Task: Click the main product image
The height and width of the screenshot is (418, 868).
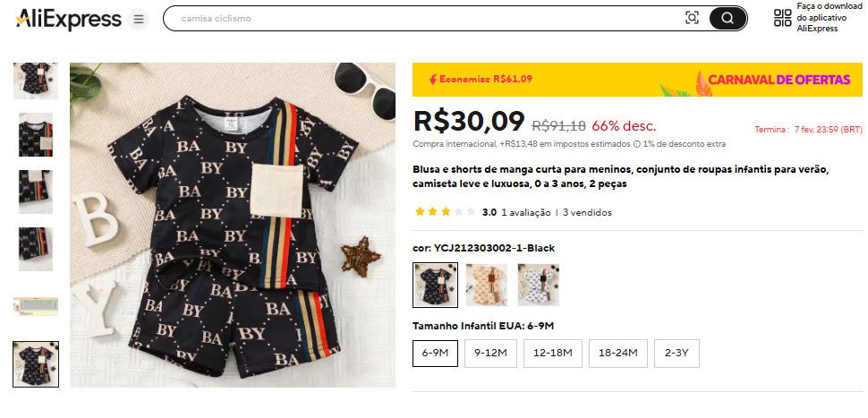Action: (233, 225)
